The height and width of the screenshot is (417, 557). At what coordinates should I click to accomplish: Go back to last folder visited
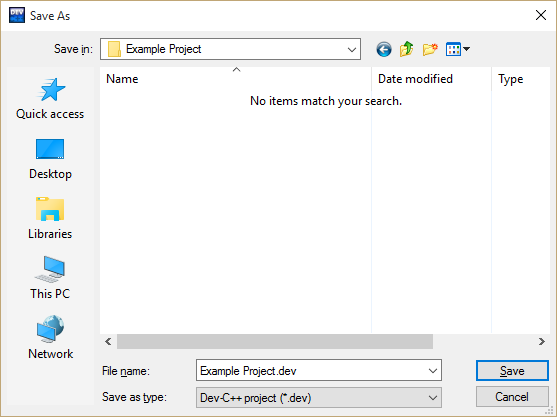tap(384, 49)
